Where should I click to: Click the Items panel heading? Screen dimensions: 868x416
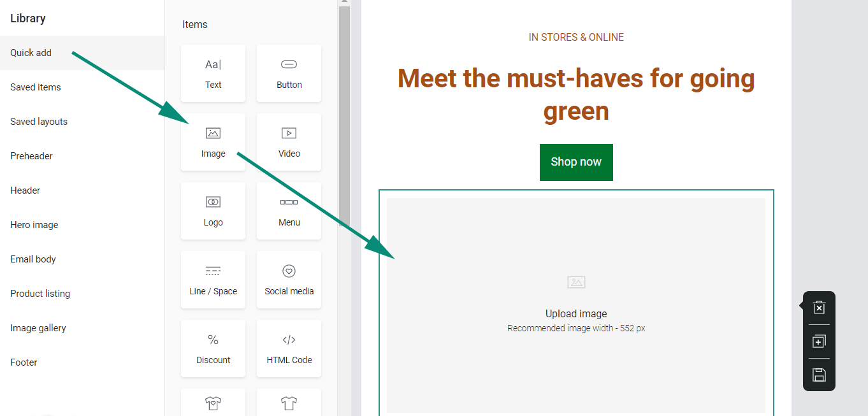195,24
